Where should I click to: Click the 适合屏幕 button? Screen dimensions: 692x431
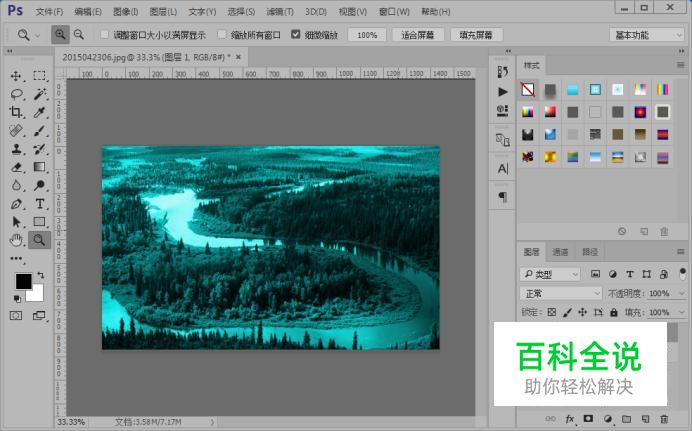tap(417, 35)
